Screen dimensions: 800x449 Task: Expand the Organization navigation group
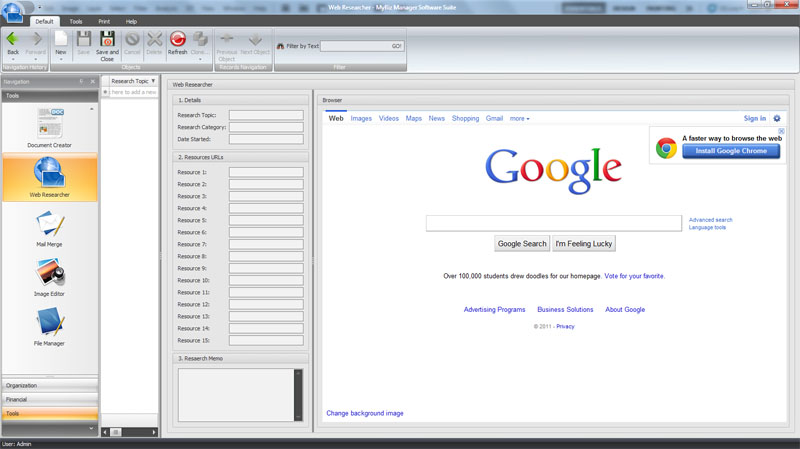coord(50,386)
